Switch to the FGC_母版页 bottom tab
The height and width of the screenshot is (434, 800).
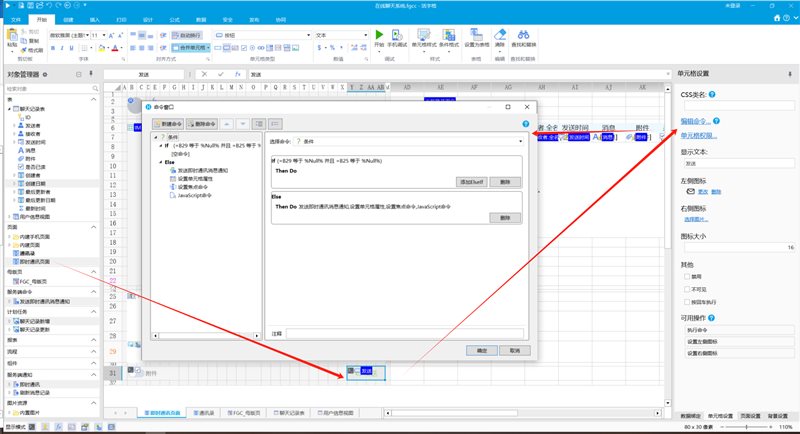pos(243,413)
